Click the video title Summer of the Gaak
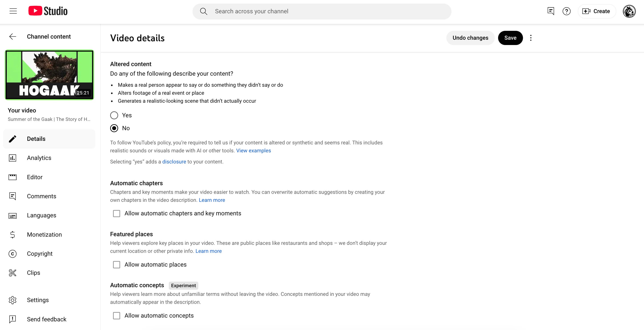644x330 pixels. [49, 119]
